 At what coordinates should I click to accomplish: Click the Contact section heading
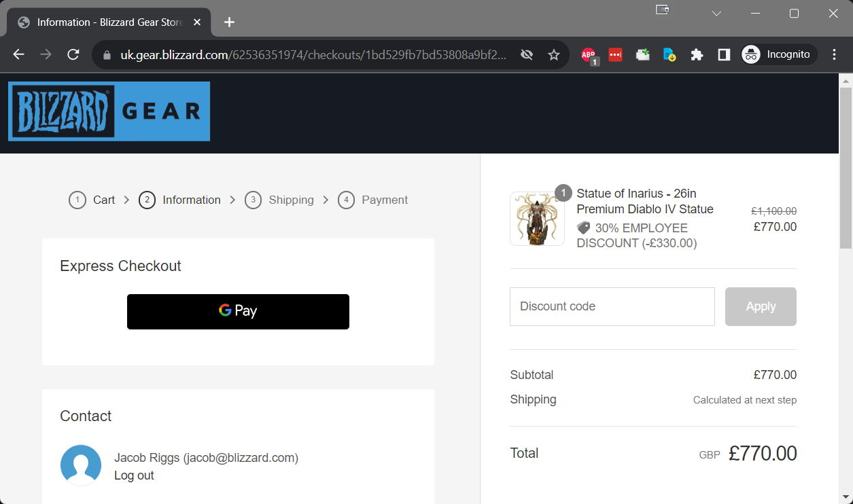pyautogui.click(x=86, y=416)
